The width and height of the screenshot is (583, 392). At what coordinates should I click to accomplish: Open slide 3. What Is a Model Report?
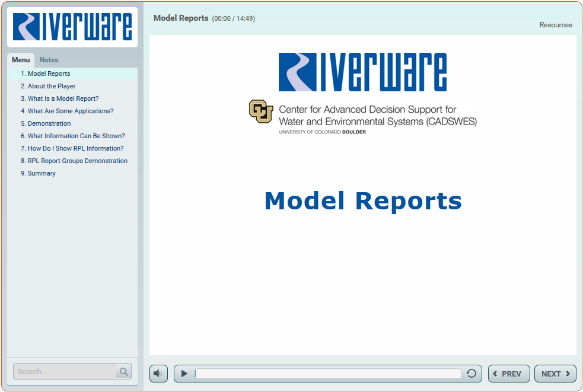[x=72, y=98]
